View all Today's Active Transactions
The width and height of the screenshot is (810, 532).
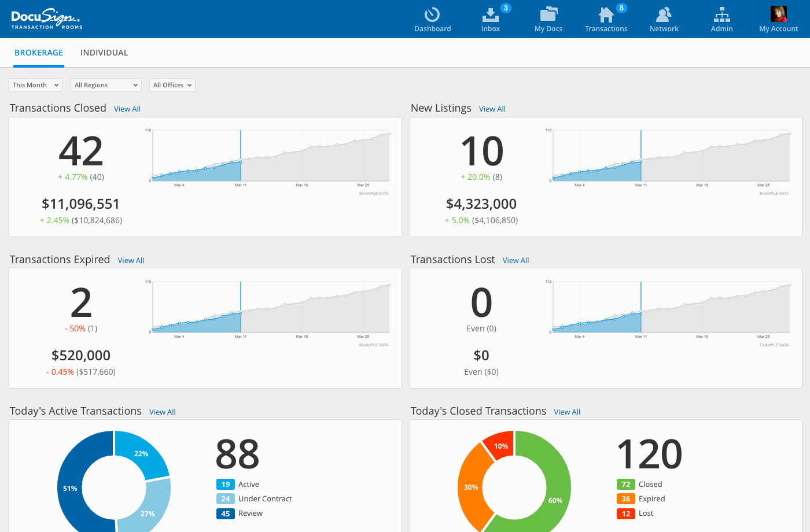[163, 412]
